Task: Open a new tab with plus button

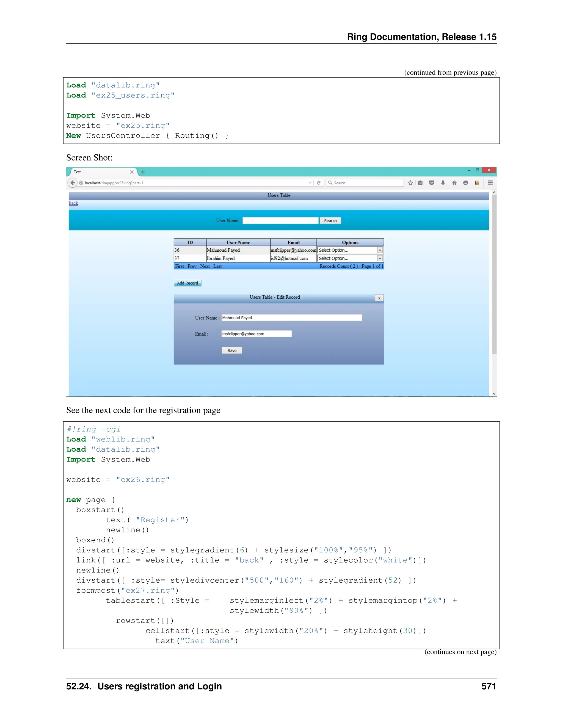Action: pos(143,172)
